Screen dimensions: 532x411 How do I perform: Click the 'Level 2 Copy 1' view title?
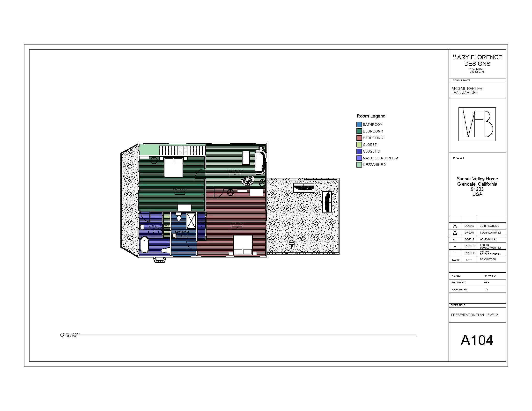click(x=72, y=334)
